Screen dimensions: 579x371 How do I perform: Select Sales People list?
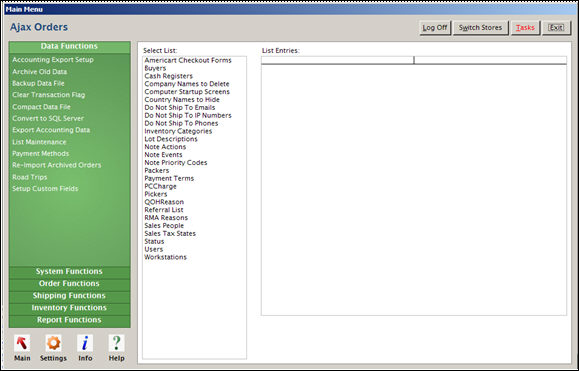click(x=164, y=226)
